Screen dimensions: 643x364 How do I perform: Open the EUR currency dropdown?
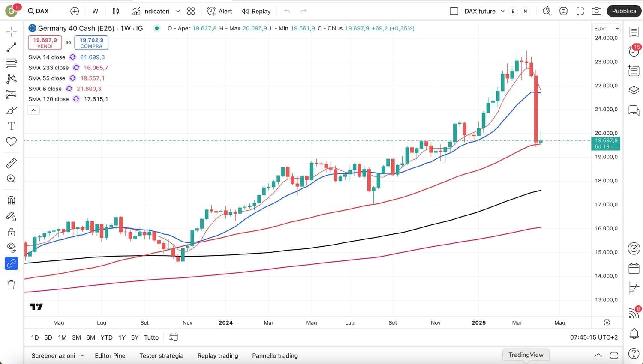pos(606,29)
